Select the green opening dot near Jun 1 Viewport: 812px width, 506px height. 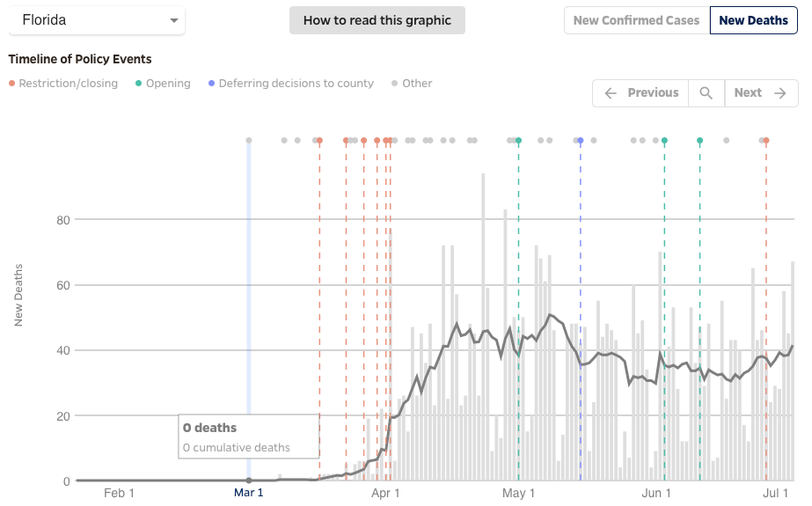pyautogui.click(x=664, y=141)
